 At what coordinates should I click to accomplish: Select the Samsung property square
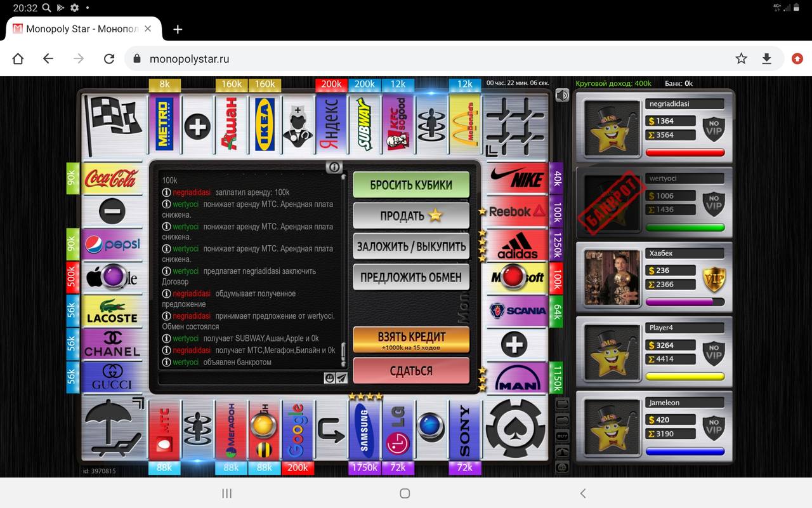(364, 430)
